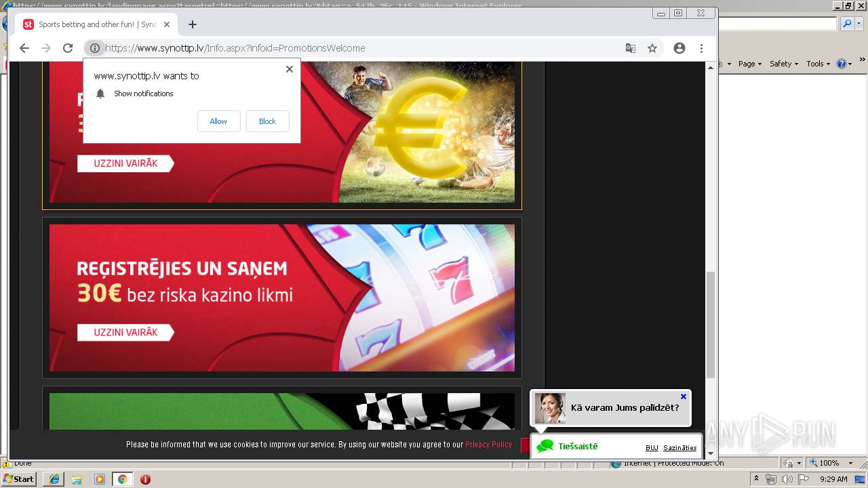
Task: Click the IE 100% zoom magnifier
Action: click(x=813, y=464)
